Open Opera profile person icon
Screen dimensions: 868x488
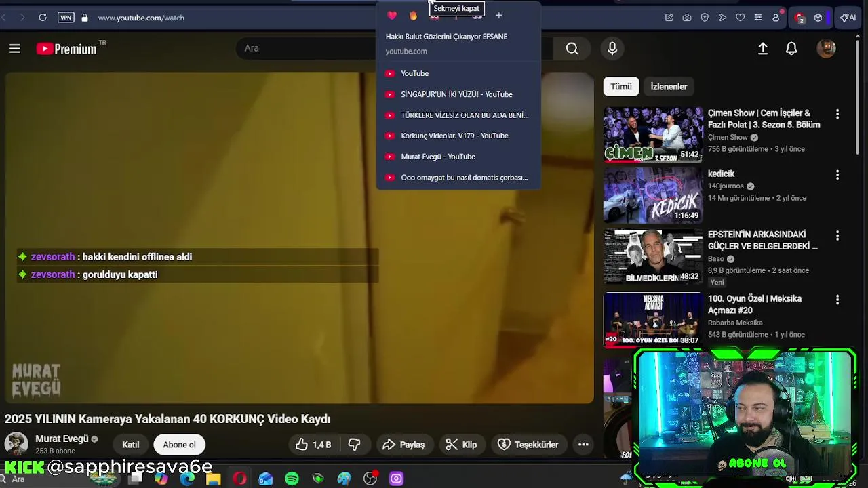[776, 18]
